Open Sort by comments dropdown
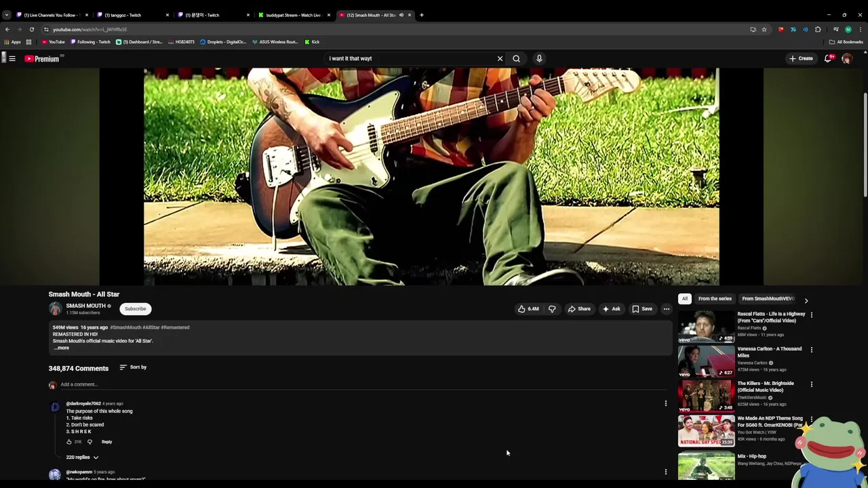 click(133, 367)
